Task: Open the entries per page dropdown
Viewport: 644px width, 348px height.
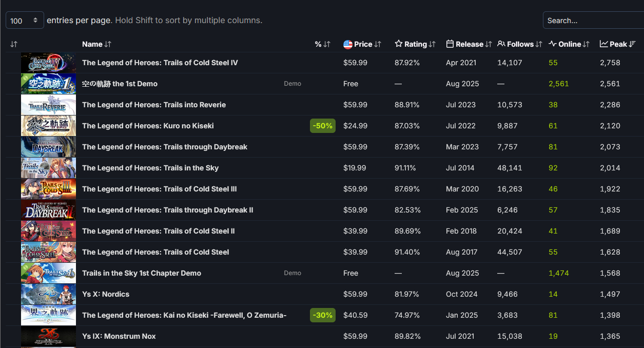Action: point(25,21)
